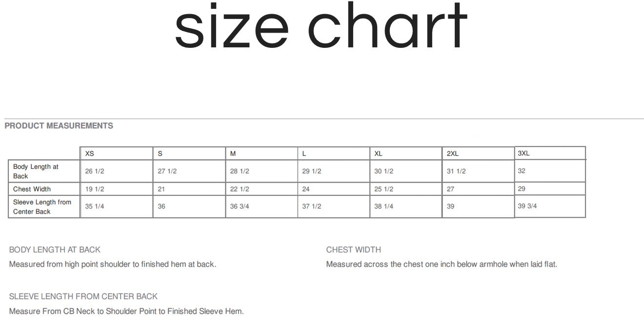This screenshot has height=333, width=644.
Task: Select the 3XL column header
Action: coord(550,153)
